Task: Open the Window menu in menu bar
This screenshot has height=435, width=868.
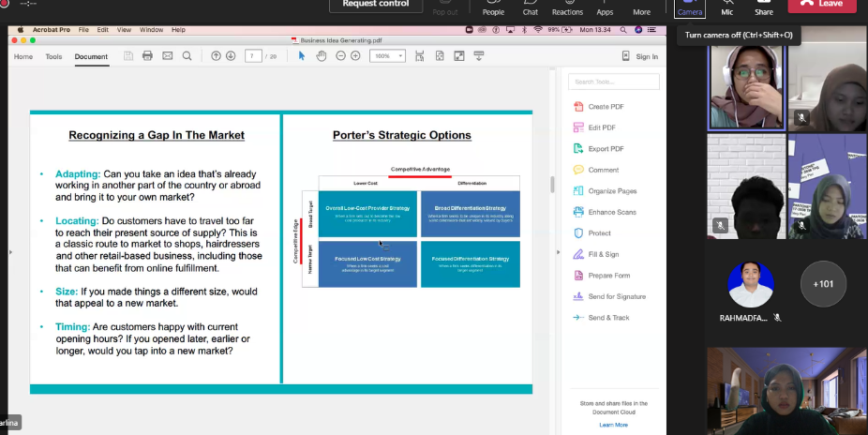Action: point(150,30)
